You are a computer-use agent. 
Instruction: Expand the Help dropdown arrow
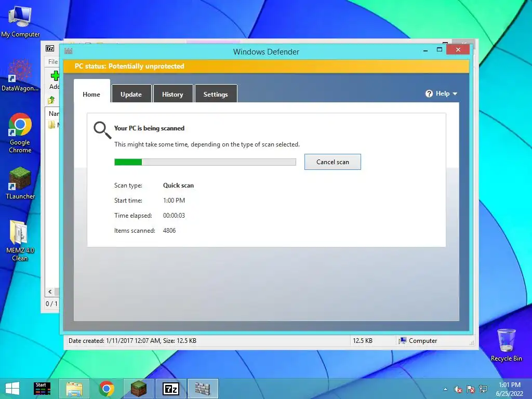[455, 94]
